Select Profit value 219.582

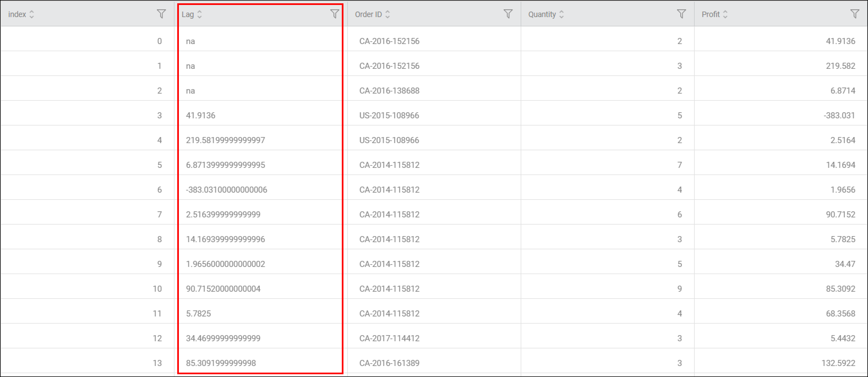pyautogui.click(x=840, y=66)
